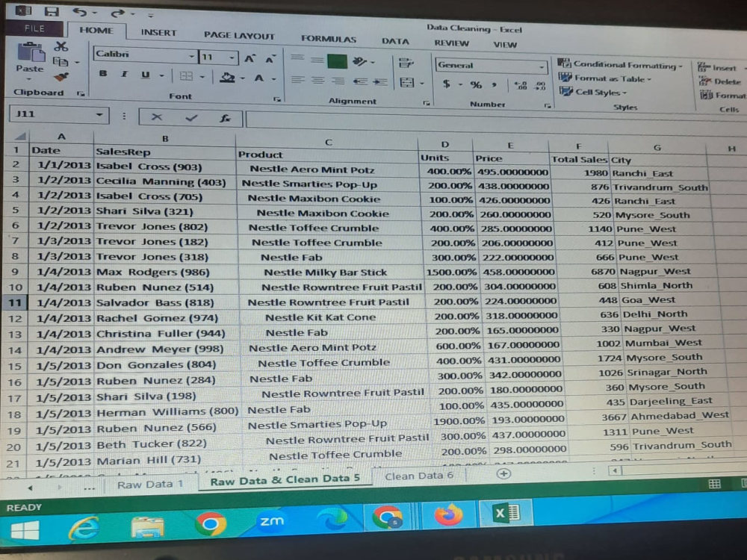Click the Orientation text angle icon
Screen dimensions: 747x560
click(360, 61)
